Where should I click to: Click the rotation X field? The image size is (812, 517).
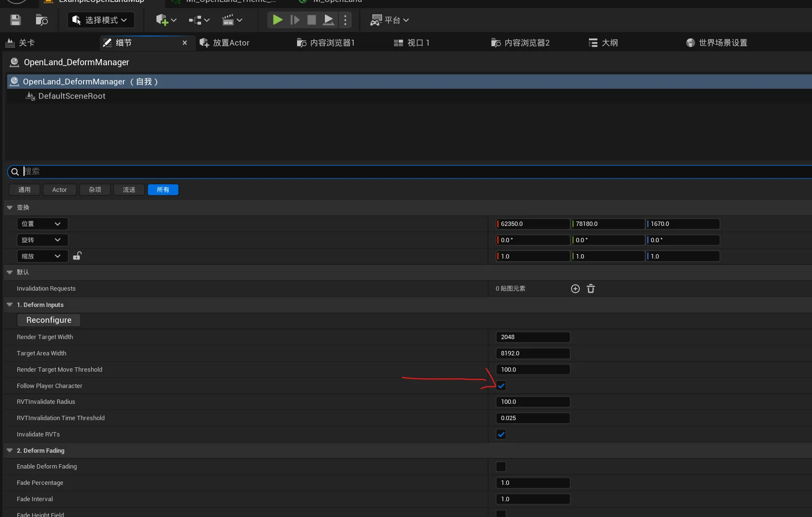(533, 240)
